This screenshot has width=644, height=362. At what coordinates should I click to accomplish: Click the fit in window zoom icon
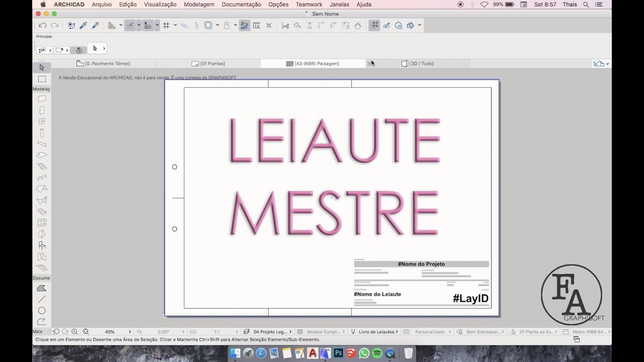[86, 332]
